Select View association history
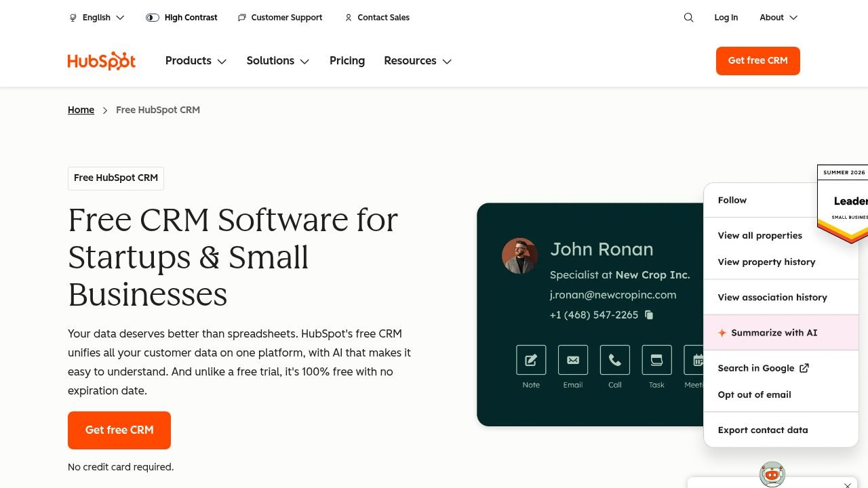Screen dimensions: 868x488 pyautogui.click(x=772, y=297)
